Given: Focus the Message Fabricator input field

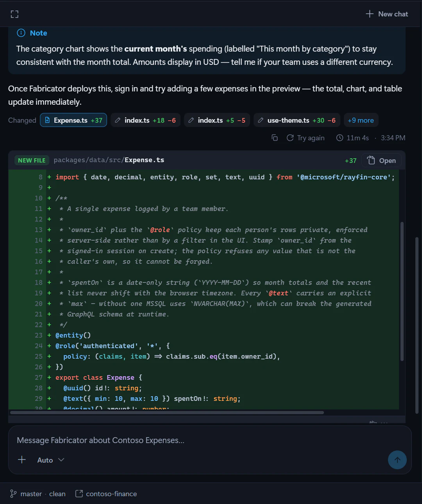Looking at the screenshot, I should point(210,440).
